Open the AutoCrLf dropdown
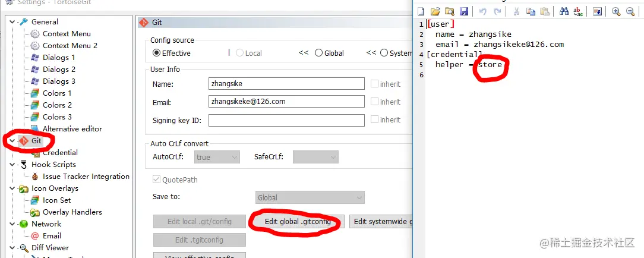The height and width of the screenshot is (258, 644). coord(217,157)
